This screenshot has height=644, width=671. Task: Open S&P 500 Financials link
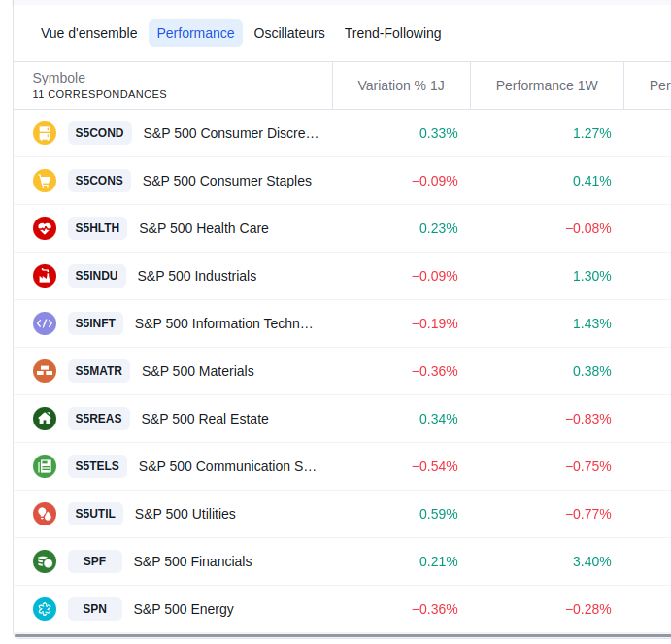click(x=192, y=561)
